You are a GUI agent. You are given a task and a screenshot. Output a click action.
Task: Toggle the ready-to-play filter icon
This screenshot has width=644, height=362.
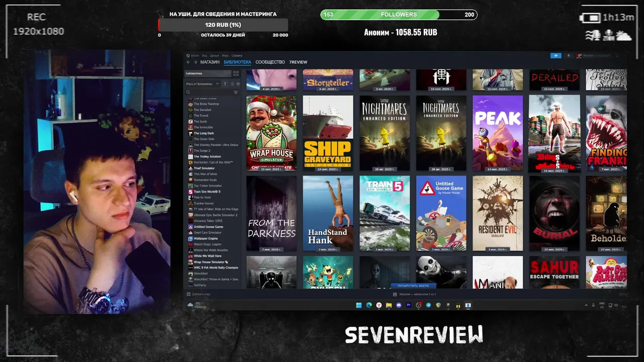click(238, 84)
